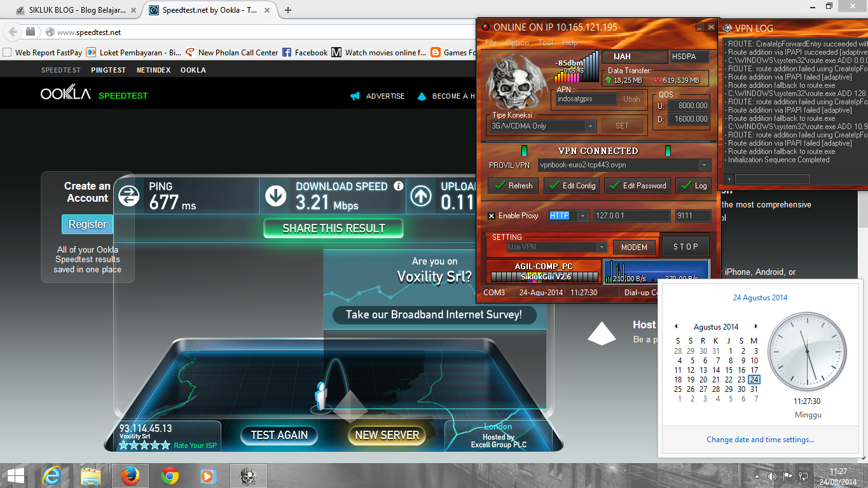Click MODEM button in SiklukGui
Viewport: 868px width, 488px height.
[x=634, y=247]
